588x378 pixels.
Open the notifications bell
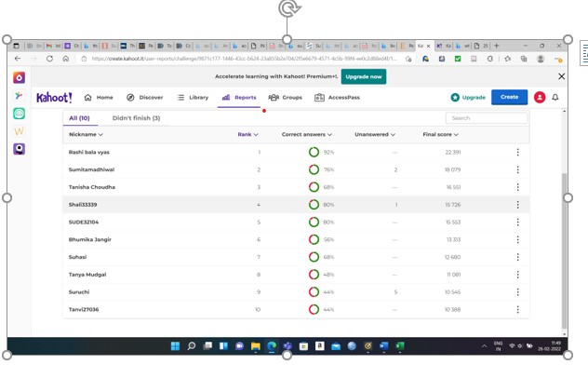click(x=555, y=97)
